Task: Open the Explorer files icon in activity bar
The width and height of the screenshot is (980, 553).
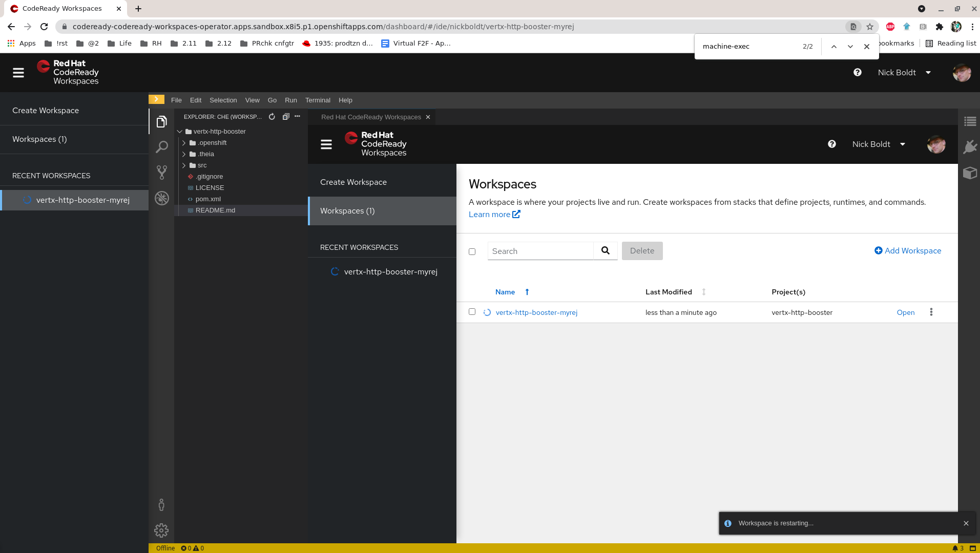Action: [161, 121]
